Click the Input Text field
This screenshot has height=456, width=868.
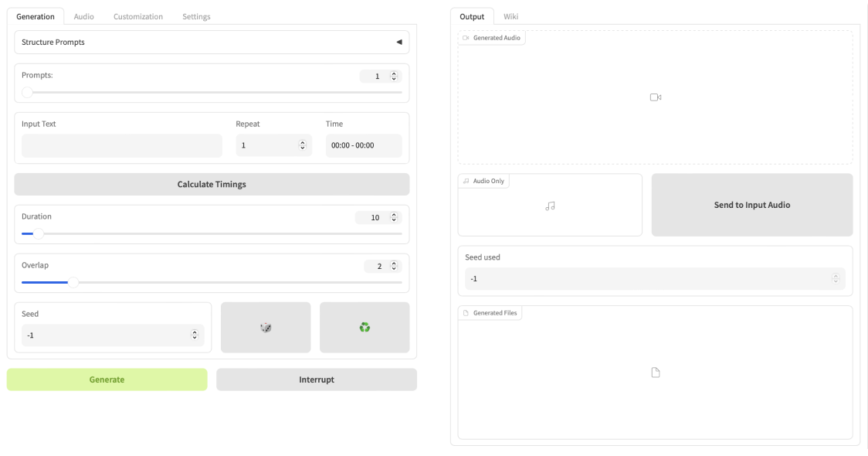[x=121, y=145]
